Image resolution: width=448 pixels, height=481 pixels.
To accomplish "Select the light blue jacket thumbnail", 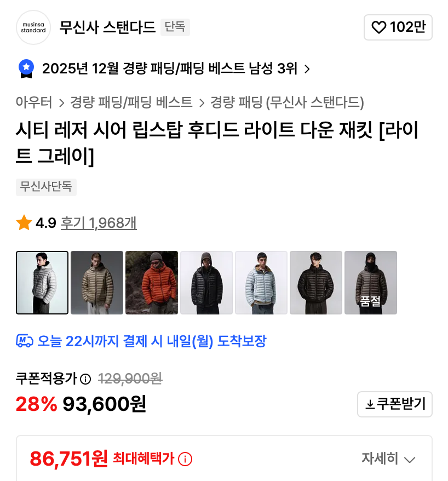I will click(261, 283).
